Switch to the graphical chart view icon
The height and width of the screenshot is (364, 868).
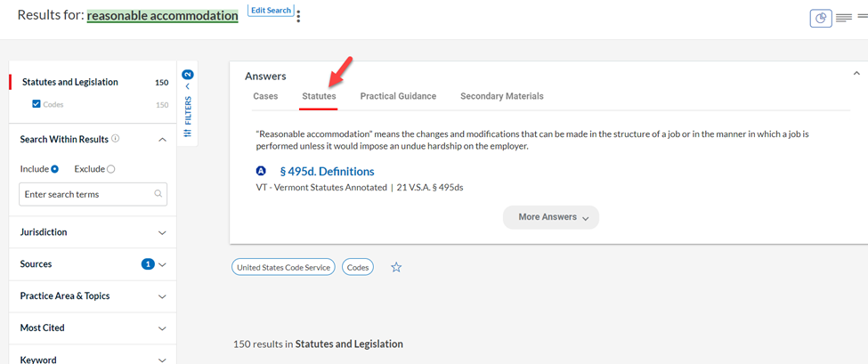[x=821, y=19]
